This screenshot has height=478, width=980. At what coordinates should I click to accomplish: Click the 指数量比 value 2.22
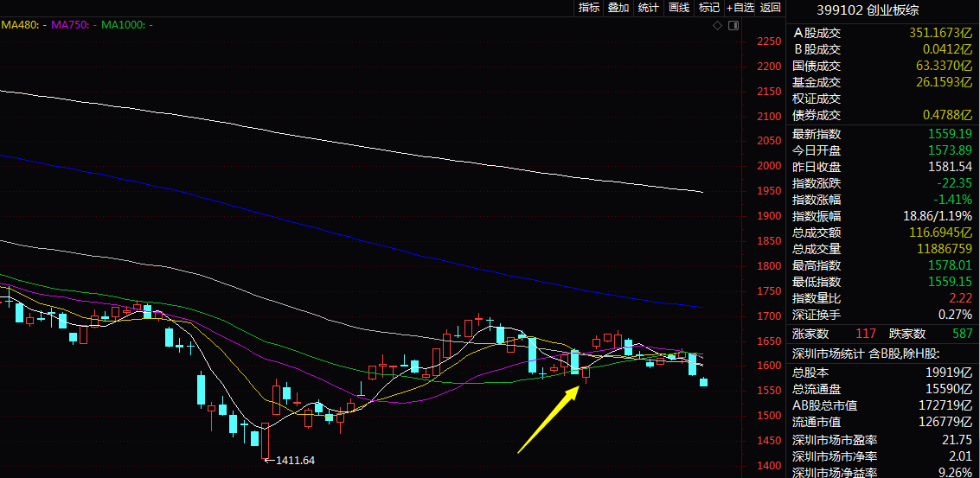click(x=961, y=299)
